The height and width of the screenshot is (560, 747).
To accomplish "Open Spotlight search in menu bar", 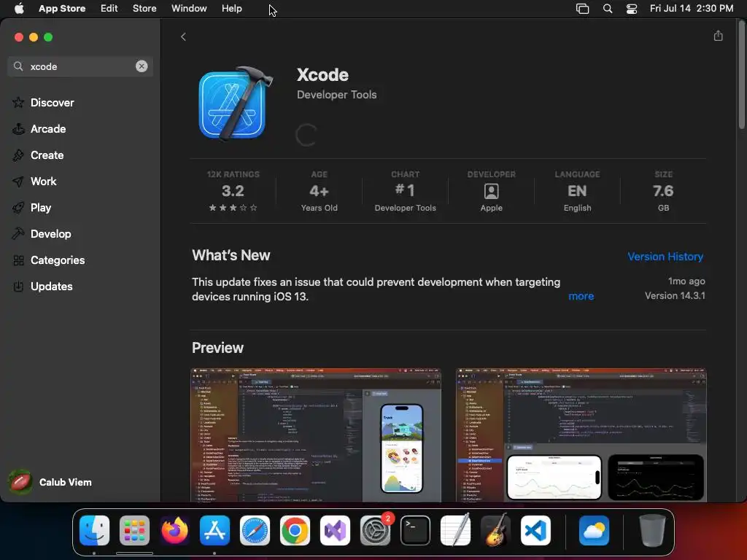I will coord(608,9).
